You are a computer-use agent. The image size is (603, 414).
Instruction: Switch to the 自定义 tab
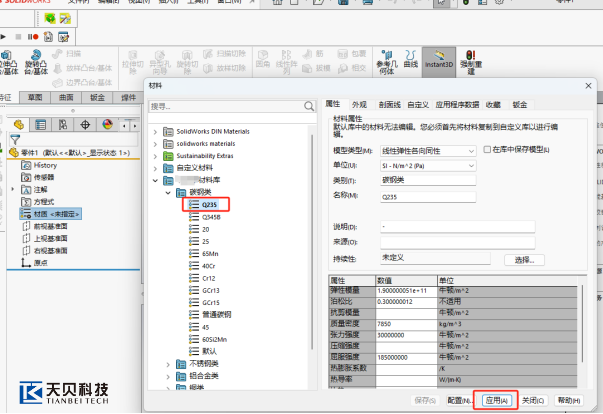point(418,105)
